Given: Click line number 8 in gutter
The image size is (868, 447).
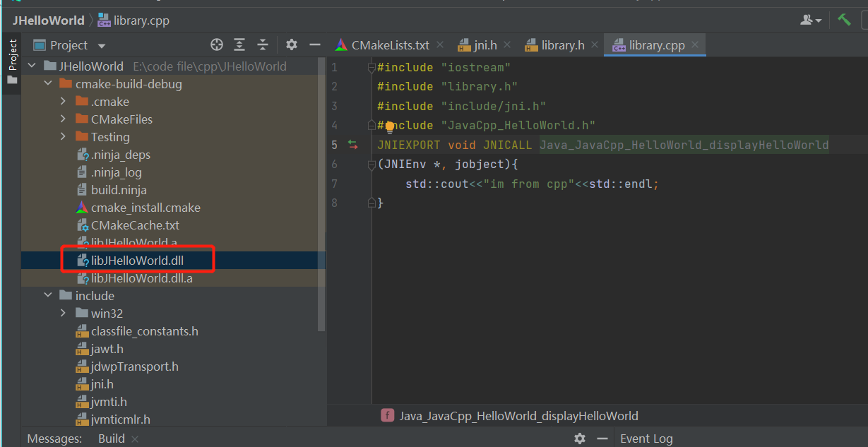Looking at the screenshot, I should pyautogui.click(x=335, y=203).
